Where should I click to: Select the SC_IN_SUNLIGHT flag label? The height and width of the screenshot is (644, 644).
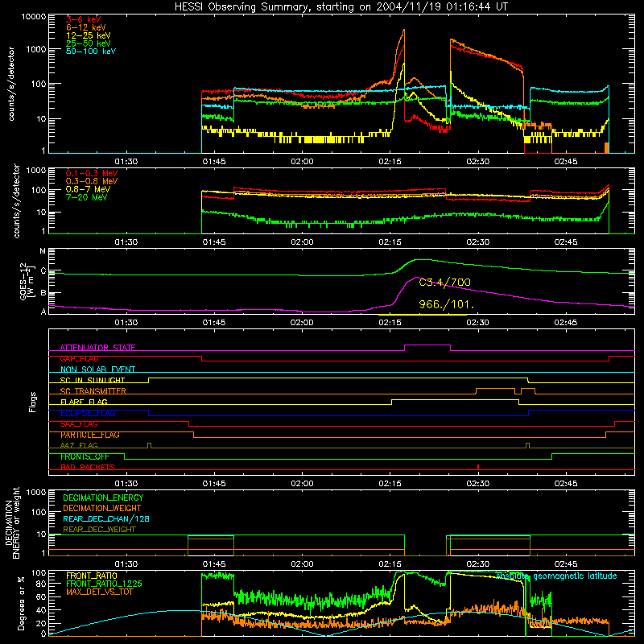[93, 380]
